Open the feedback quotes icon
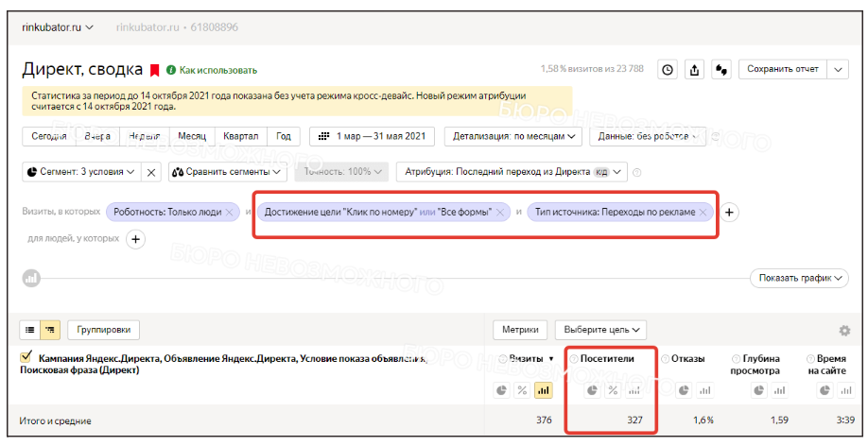 [x=720, y=70]
